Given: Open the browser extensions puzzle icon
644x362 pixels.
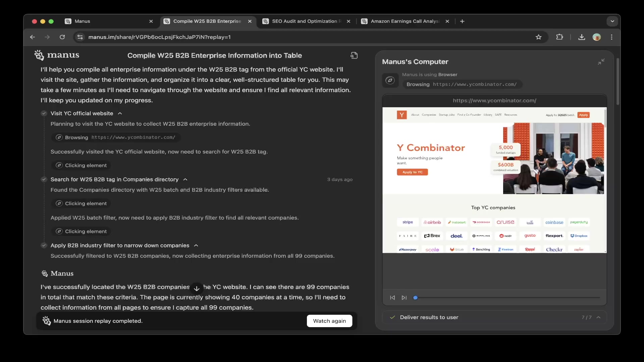Looking at the screenshot, I should pyautogui.click(x=559, y=37).
